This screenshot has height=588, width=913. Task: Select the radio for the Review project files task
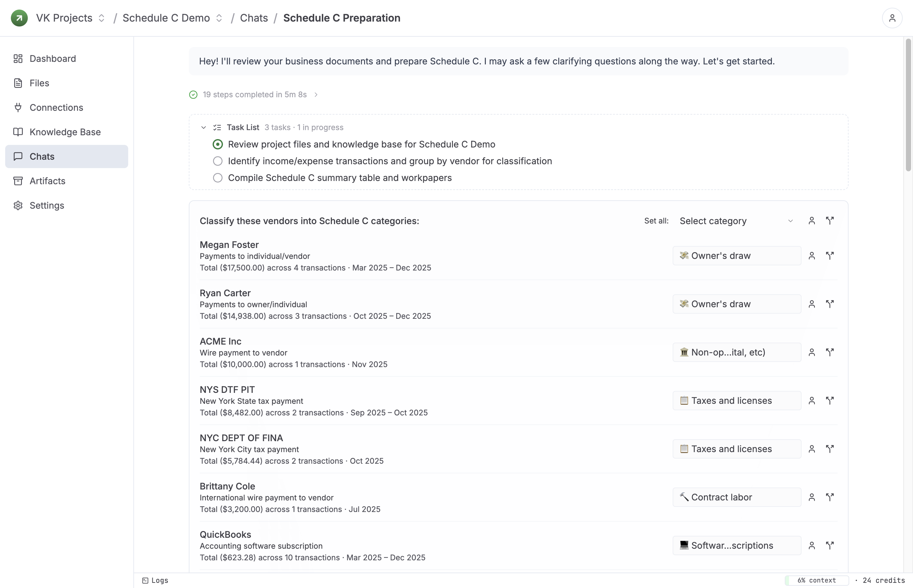coord(217,144)
